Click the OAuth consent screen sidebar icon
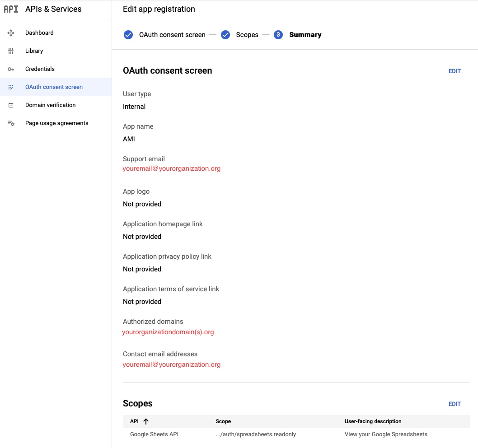Screen dimensions: 478x448 click(11, 87)
